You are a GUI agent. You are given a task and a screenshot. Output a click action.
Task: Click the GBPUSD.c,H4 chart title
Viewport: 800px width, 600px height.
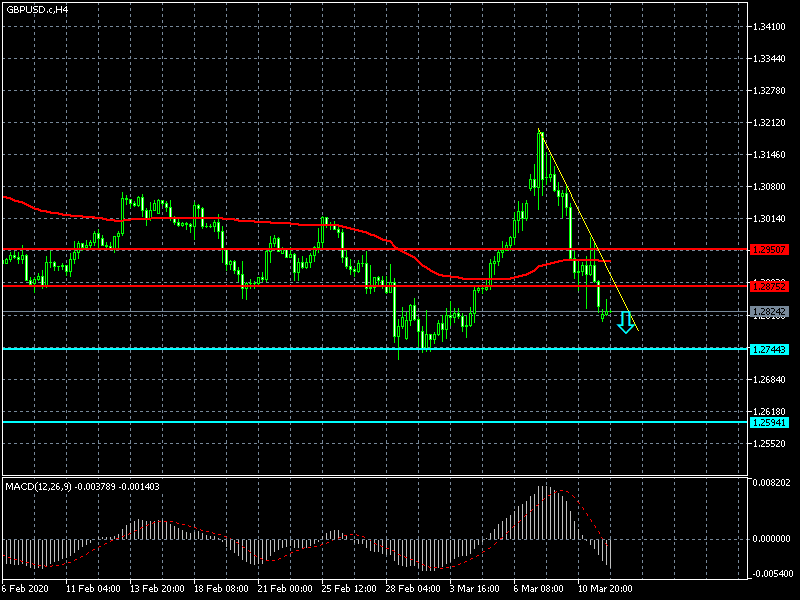pyautogui.click(x=37, y=9)
